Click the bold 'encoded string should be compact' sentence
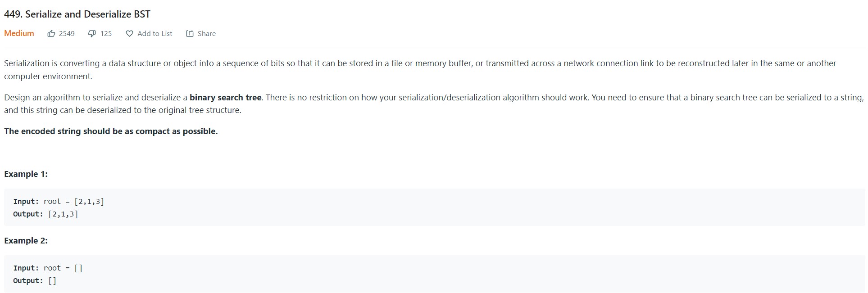The image size is (868, 293). coord(111,131)
